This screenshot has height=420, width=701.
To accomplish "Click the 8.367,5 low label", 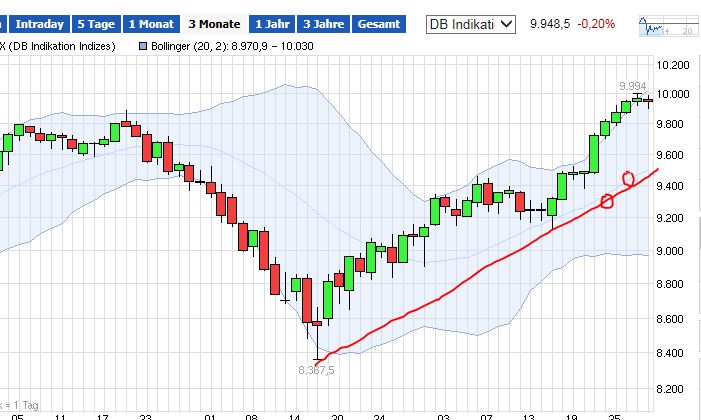I will click(x=316, y=370).
